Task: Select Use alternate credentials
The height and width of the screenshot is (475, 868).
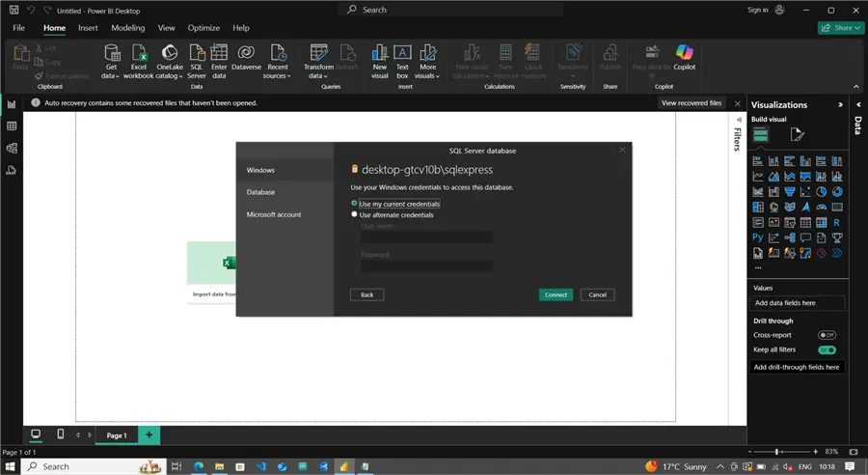Action: point(354,214)
